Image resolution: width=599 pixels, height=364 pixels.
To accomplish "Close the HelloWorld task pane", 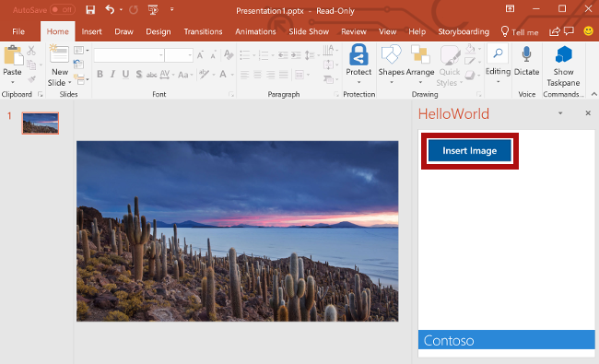I will [588, 113].
